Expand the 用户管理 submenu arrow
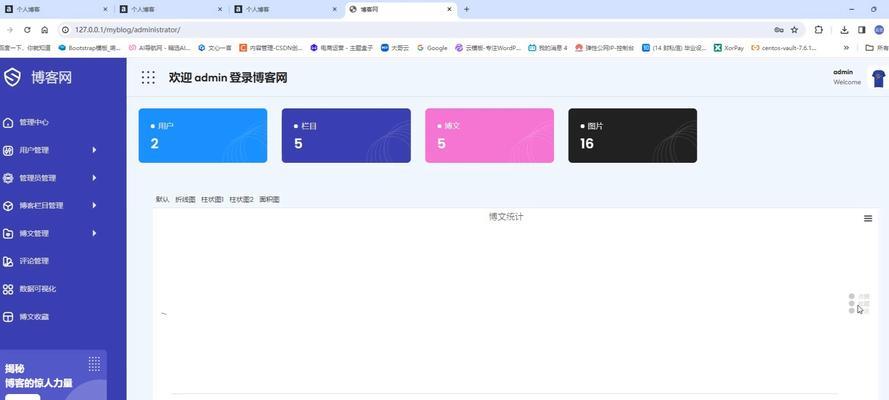The image size is (889, 400). pos(94,150)
